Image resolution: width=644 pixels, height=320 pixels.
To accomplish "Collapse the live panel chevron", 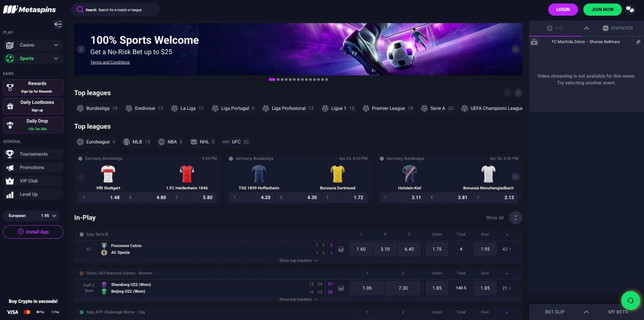I will (587, 28).
